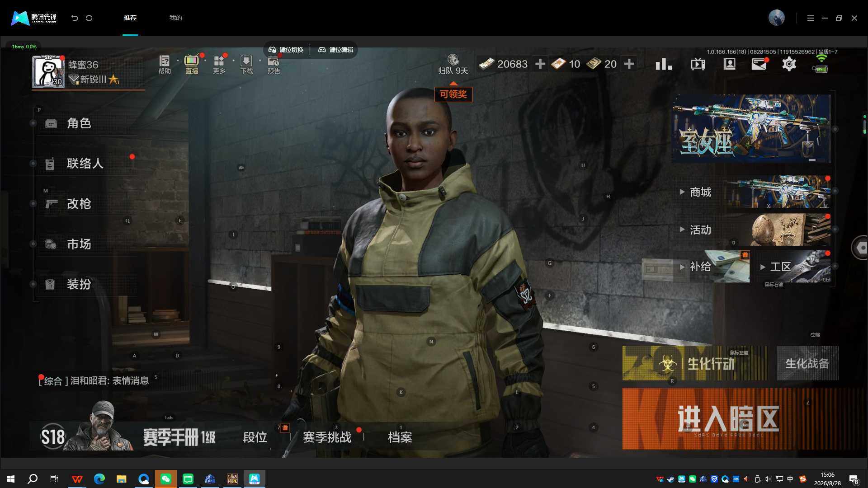Click the floating side panel handle
This screenshot has width=868, height=488.
[x=860, y=247]
